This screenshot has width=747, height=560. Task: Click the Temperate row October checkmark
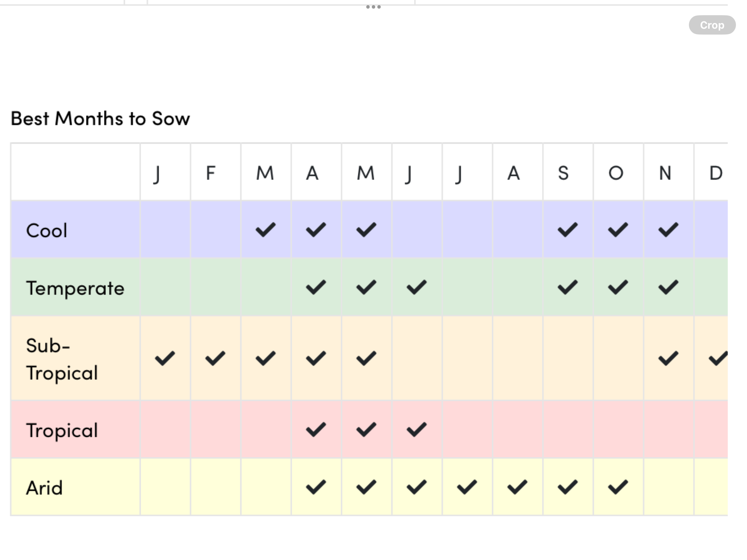tap(618, 287)
